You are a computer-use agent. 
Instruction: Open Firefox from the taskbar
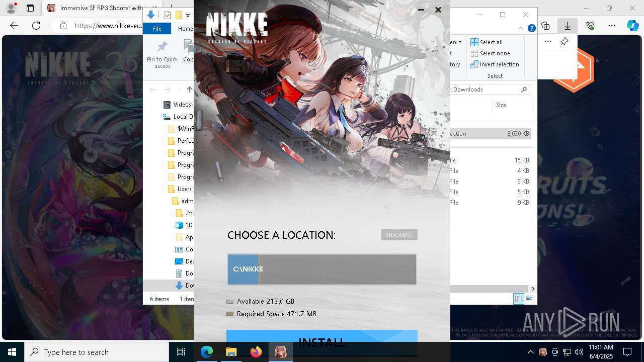[256, 352]
